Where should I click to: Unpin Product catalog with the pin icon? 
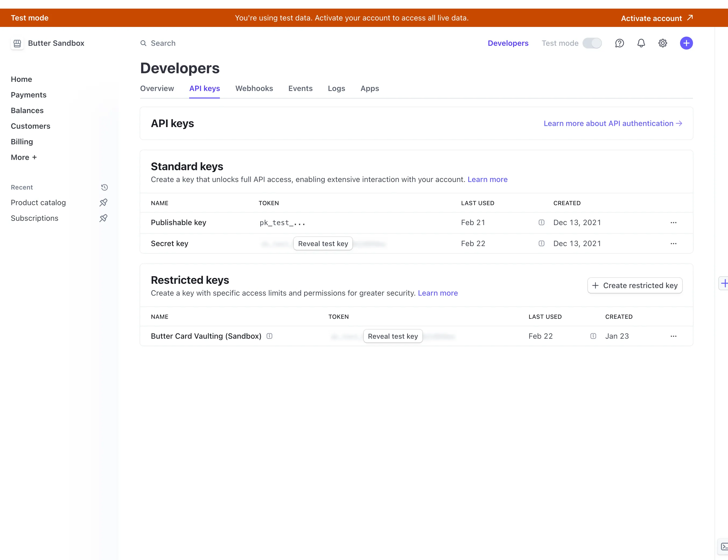point(103,202)
